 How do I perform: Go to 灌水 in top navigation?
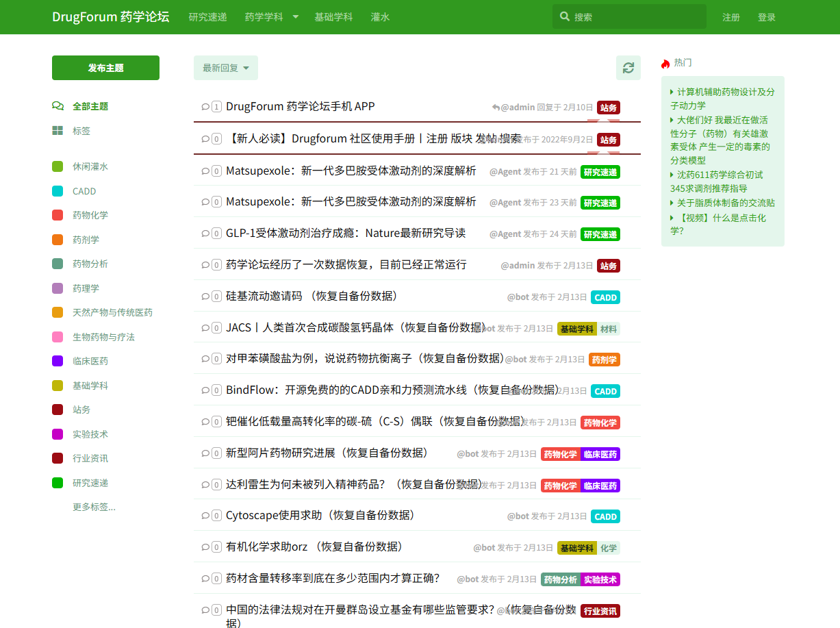coord(380,17)
